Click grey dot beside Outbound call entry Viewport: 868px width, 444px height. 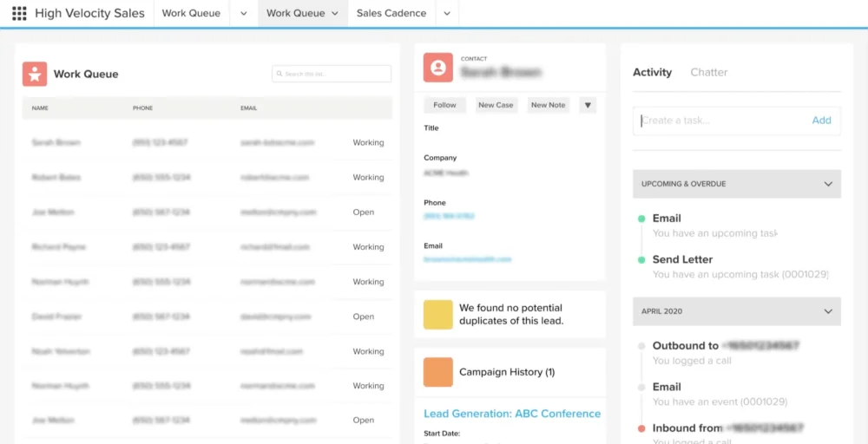click(641, 346)
